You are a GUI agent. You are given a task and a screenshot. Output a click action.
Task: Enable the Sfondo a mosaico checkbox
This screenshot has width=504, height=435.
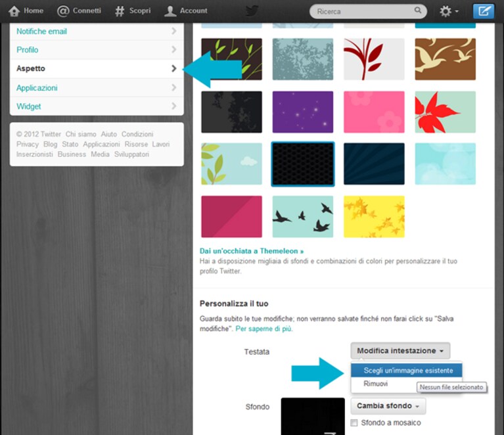354,423
